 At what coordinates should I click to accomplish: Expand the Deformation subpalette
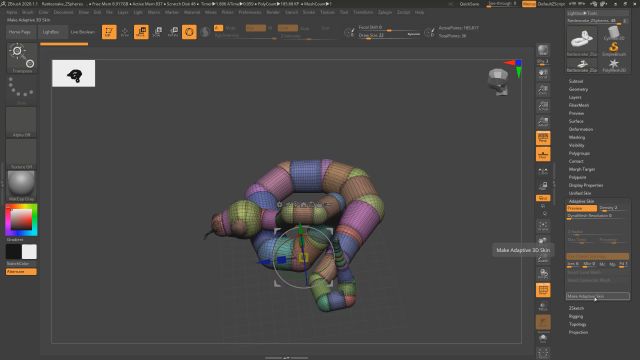(x=581, y=129)
